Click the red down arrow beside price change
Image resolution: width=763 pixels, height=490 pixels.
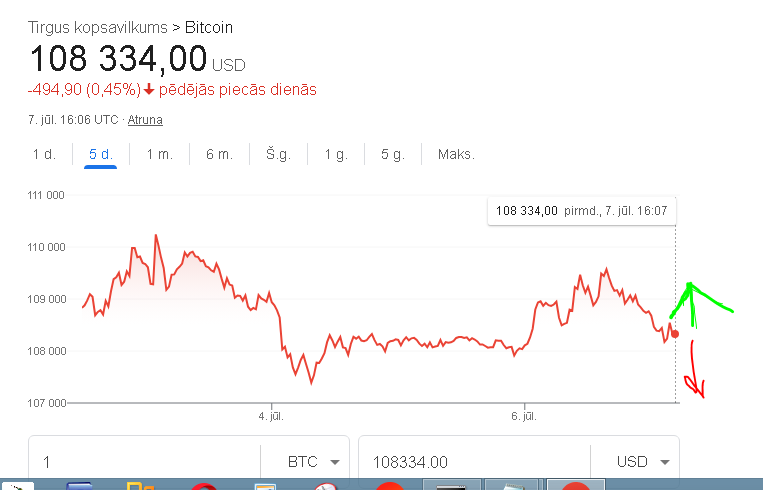[149, 90]
